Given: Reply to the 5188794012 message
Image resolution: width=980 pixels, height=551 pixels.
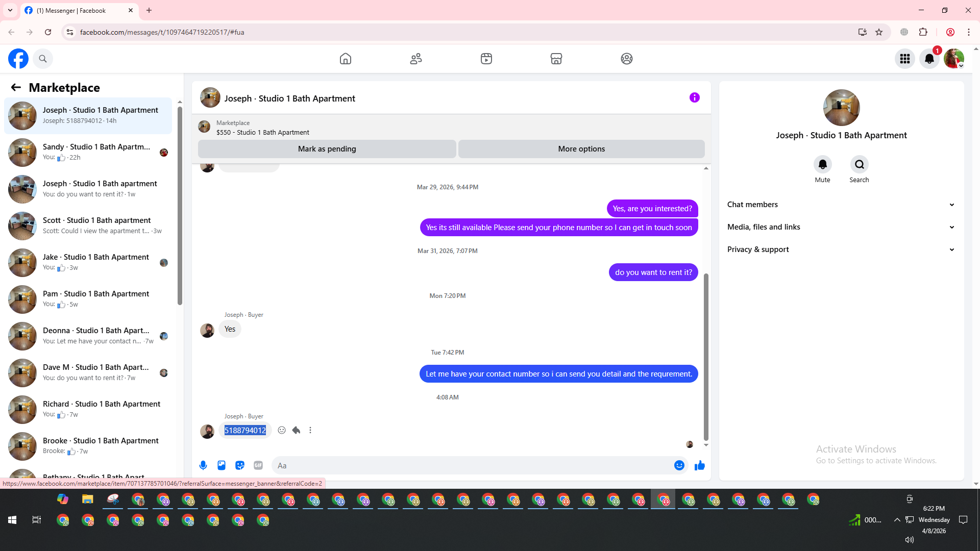Looking at the screenshot, I should [296, 430].
